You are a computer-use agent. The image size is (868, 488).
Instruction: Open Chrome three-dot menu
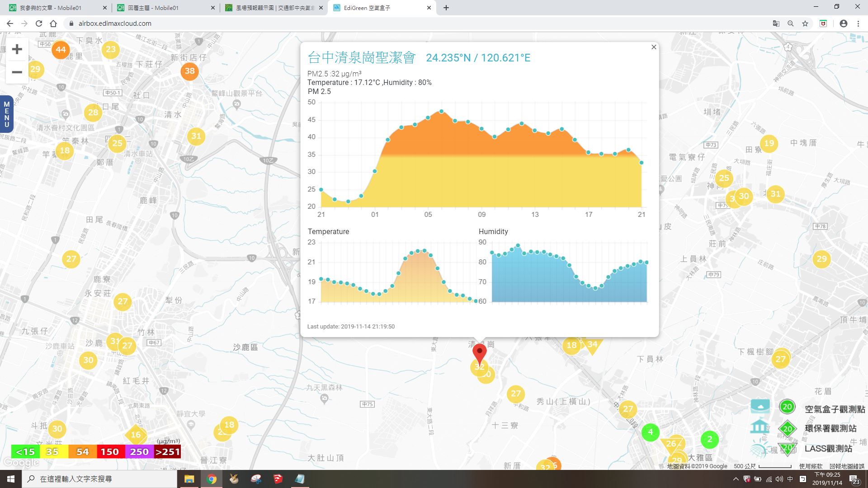858,23
